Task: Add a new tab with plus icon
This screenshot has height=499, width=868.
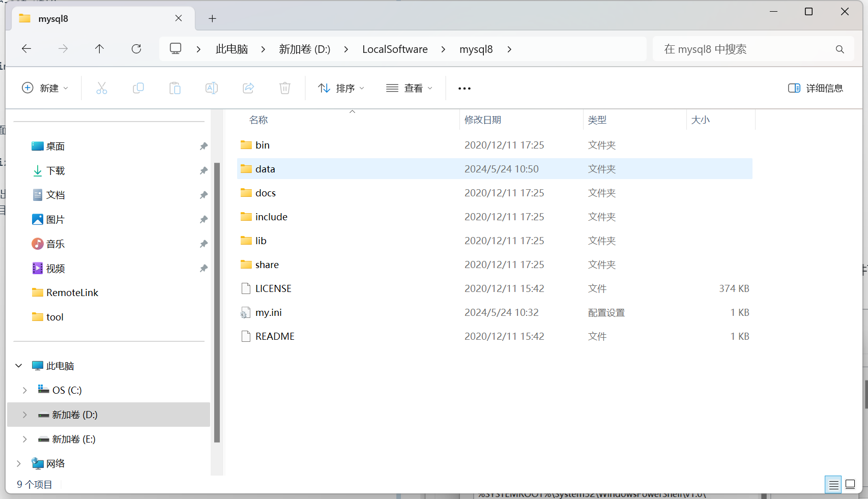Action: pyautogui.click(x=212, y=19)
